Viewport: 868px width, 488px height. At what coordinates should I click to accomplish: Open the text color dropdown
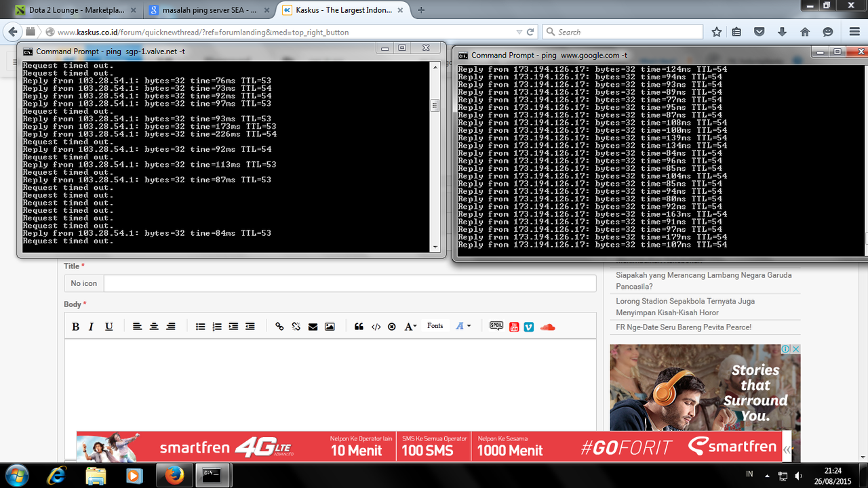463,326
